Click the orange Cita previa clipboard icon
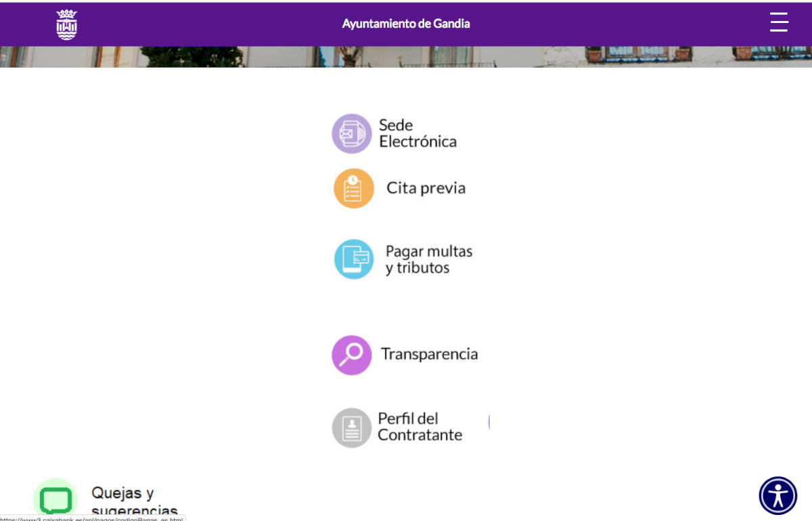Image resolution: width=812 pixels, height=521 pixels. [x=353, y=188]
